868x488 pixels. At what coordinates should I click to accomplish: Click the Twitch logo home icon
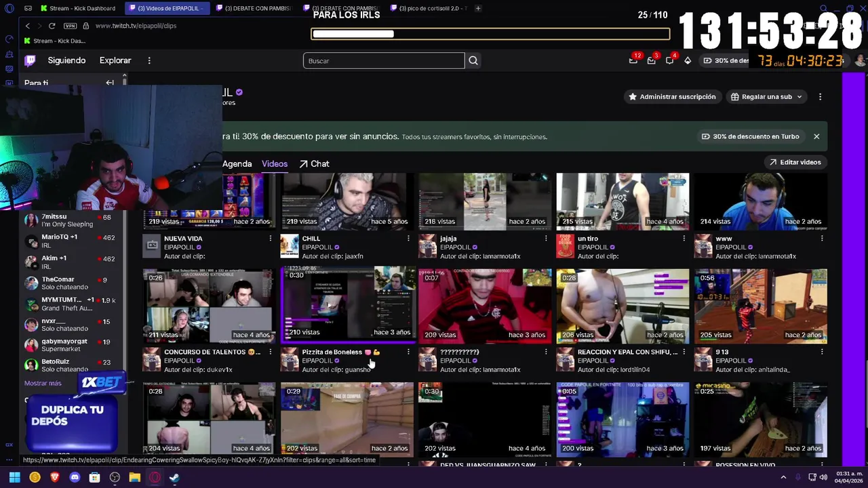[x=31, y=60]
